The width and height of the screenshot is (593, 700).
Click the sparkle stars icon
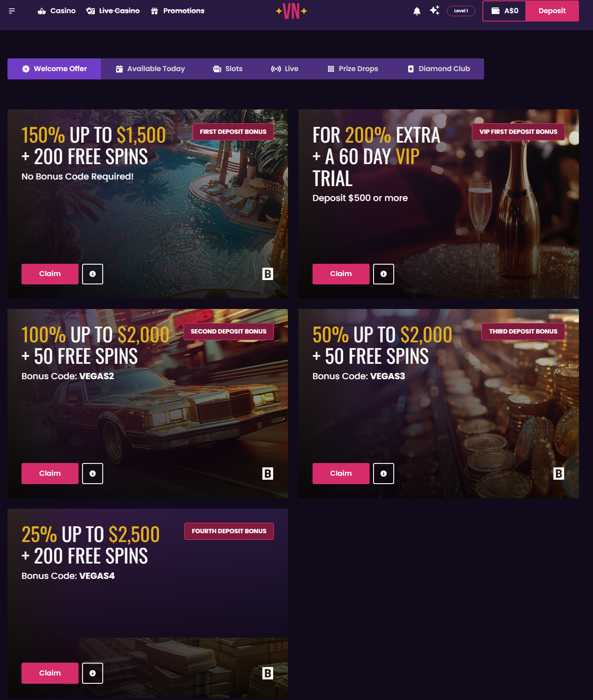(x=435, y=11)
